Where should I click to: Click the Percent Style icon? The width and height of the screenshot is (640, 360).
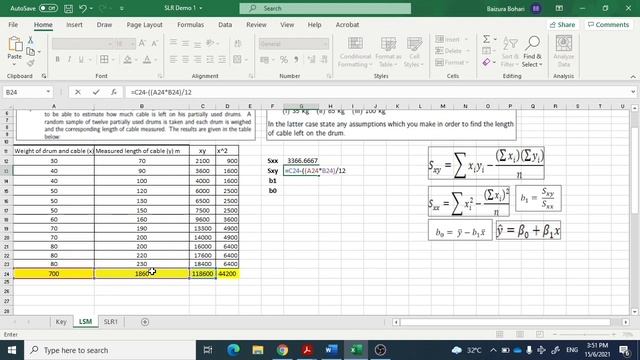coord(284,60)
